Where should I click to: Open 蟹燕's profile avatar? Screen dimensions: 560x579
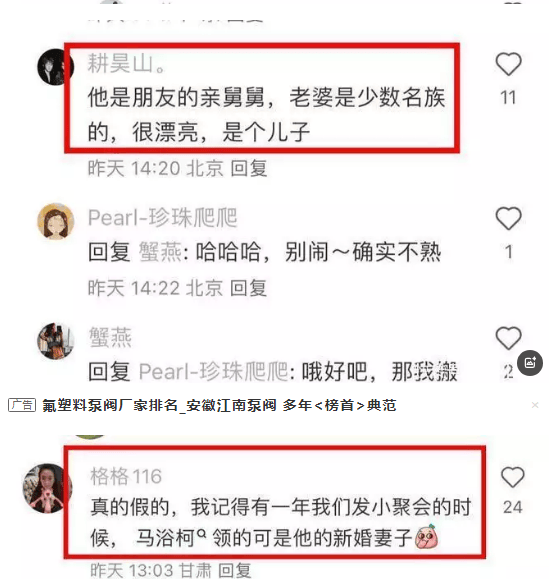[55, 340]
